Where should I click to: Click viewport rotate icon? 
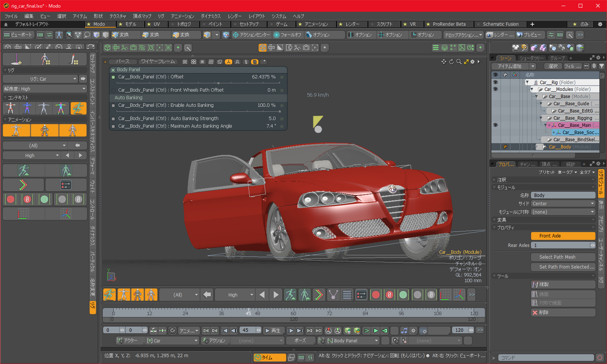point(451,62)
